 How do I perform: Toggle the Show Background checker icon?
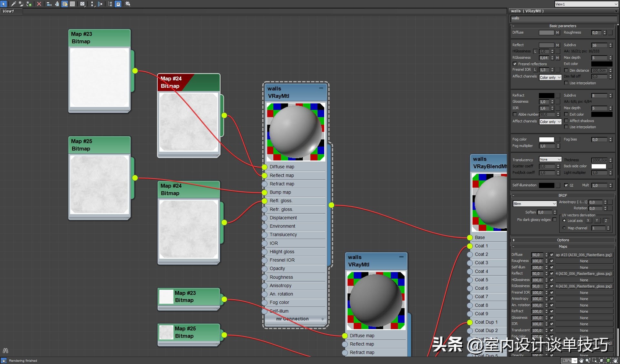(65, 4)
